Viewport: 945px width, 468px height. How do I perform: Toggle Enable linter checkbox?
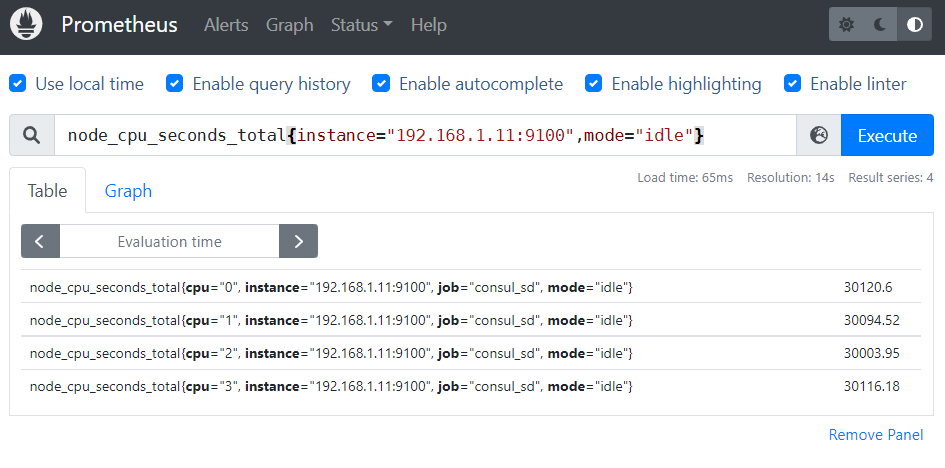(793, 84)
